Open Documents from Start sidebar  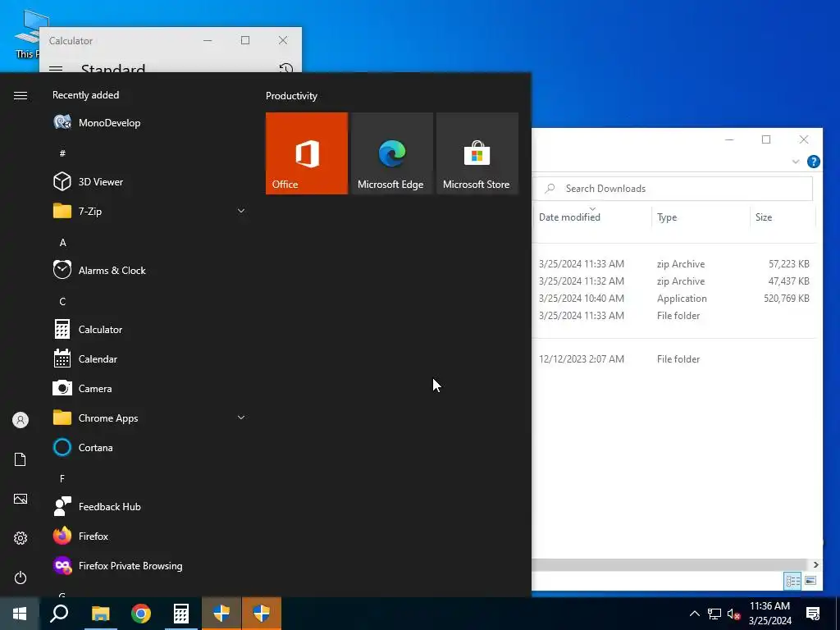21,459
